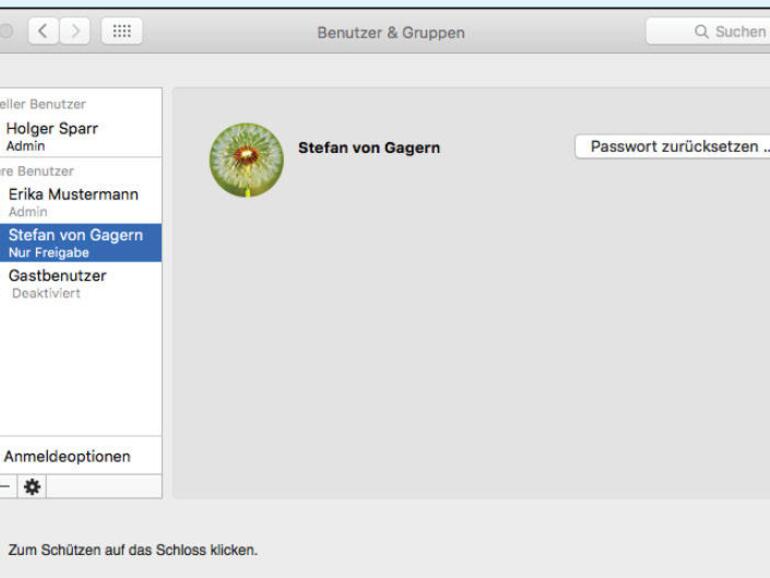Show all preferences grid icon
Viewport: 770px width, 578px height.
pyautogui.click(x=122, y=31)
